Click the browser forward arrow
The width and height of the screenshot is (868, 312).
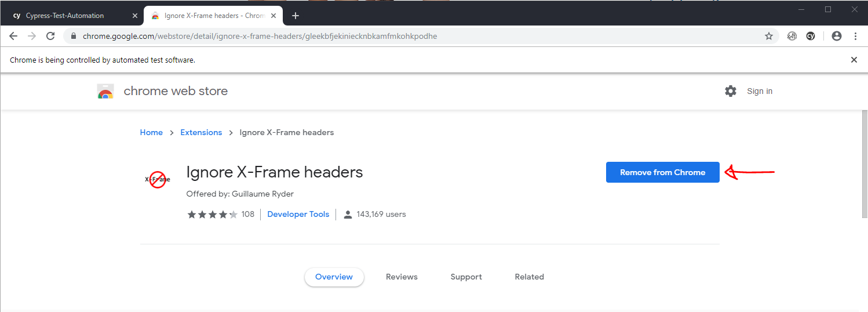tap(32, 36)
